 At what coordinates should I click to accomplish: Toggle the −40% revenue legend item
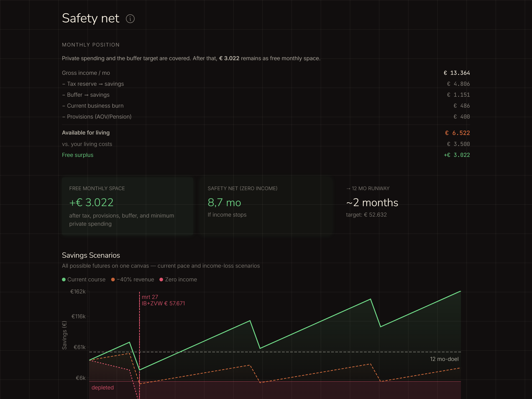click(133, 280)
